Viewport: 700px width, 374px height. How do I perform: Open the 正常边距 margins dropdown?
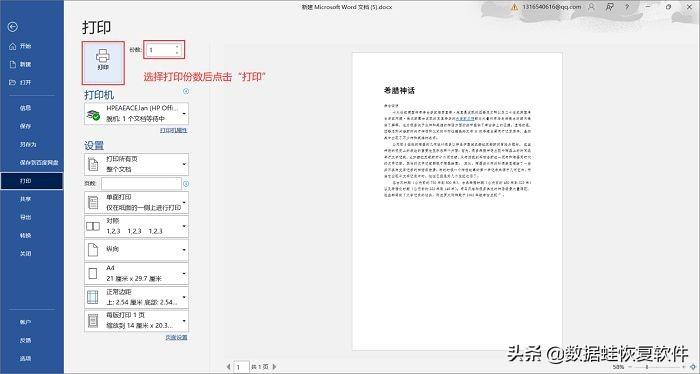pos(136,297)
